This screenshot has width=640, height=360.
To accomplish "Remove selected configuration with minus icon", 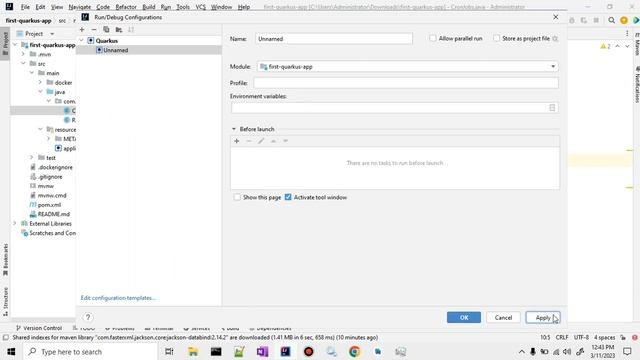I will [x=94, y=29].
